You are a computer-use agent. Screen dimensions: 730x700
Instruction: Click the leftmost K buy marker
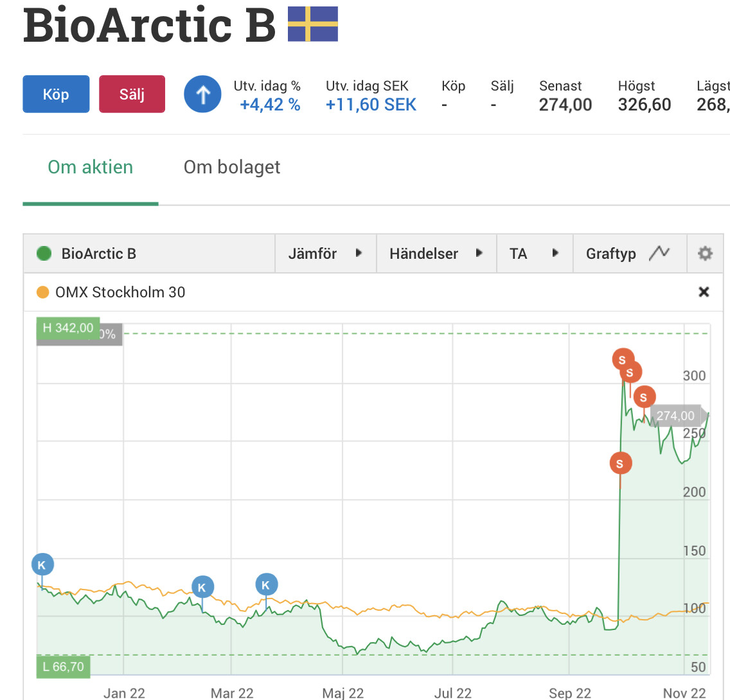click(42, 565)
